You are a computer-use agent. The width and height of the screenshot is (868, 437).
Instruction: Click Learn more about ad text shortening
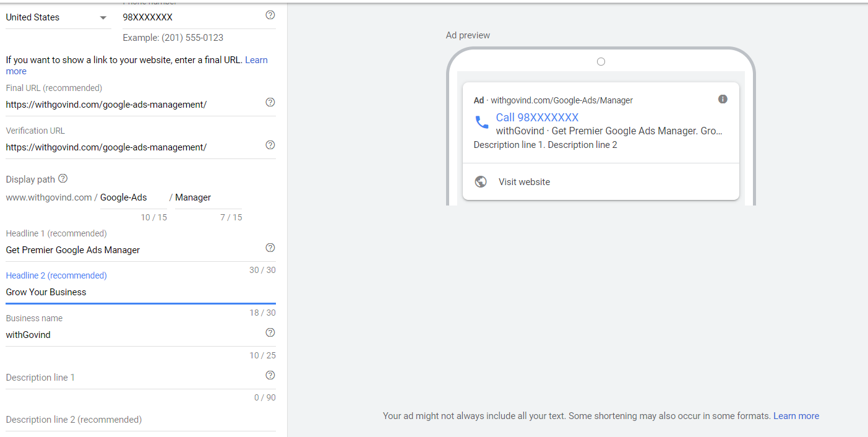tap(796, 415)
